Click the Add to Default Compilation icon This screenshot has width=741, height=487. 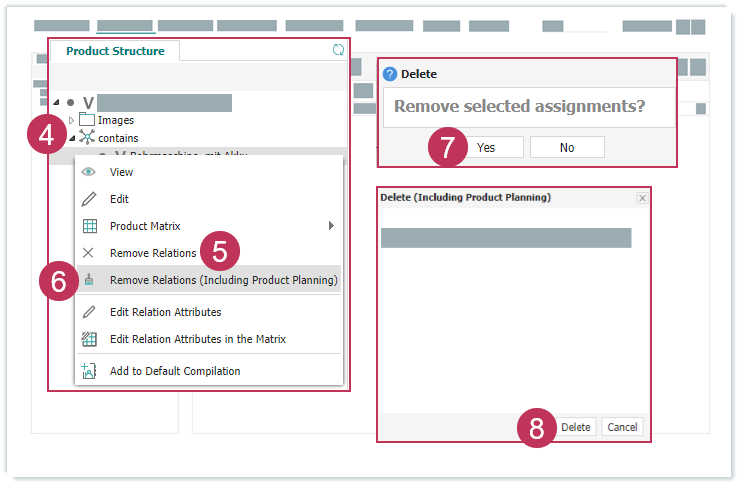89,371
